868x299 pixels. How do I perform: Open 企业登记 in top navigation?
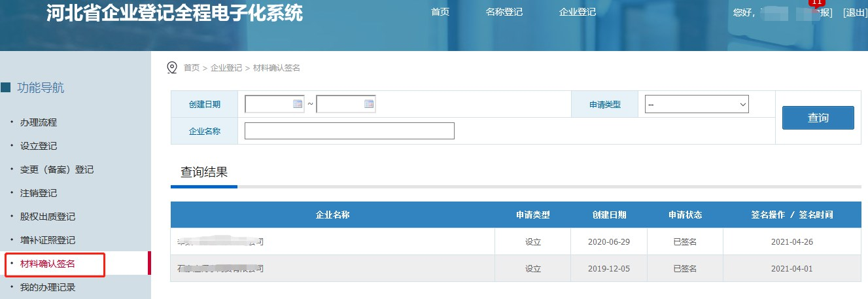(577, 12)
